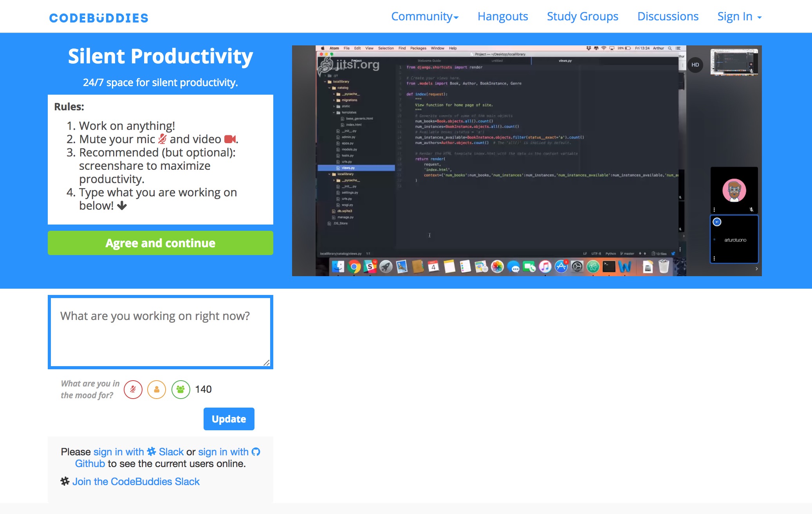Viewport: 812px width, 514px height.
Task: Open Hangouts from the navigation bar
Action: [x=503, y=16]
